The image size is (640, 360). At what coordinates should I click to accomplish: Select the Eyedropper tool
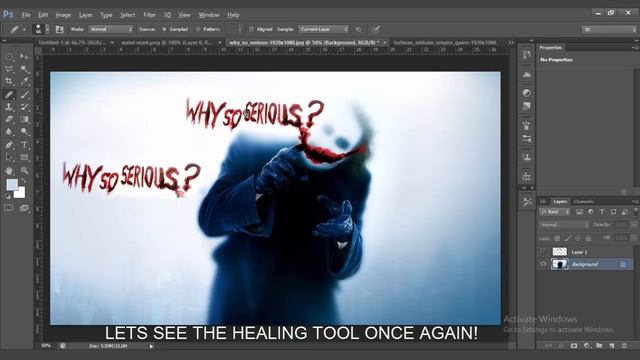[24, 81]
